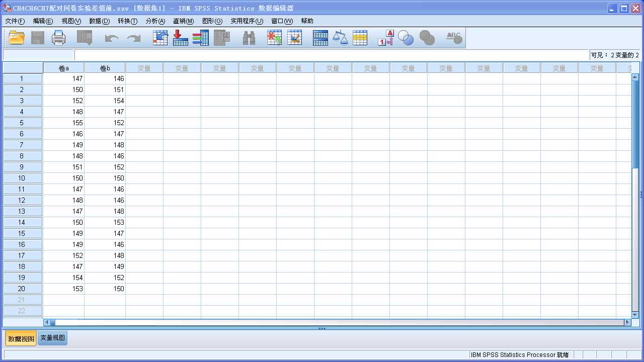
Task: Click 卷a cell in row 19 (154)
Action: (63, 278)
